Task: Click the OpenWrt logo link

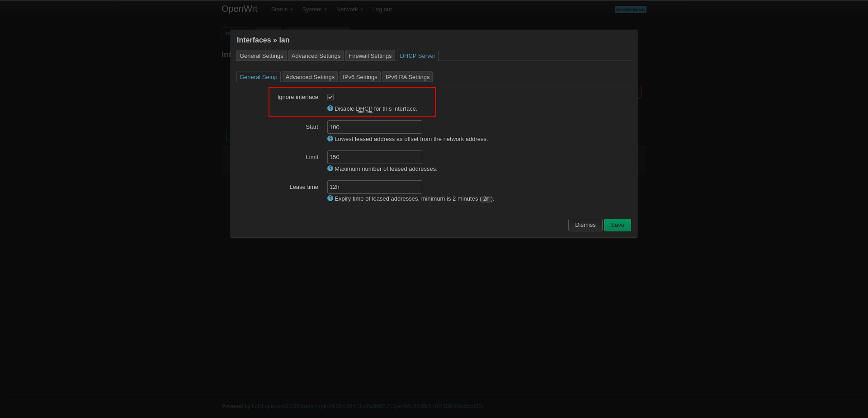Action: point(240,9)
